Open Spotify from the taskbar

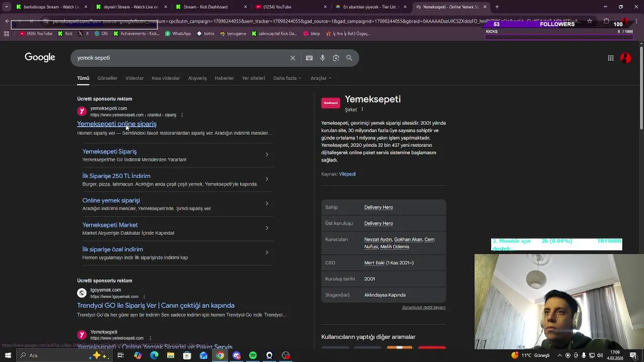(x=253, y=355)
